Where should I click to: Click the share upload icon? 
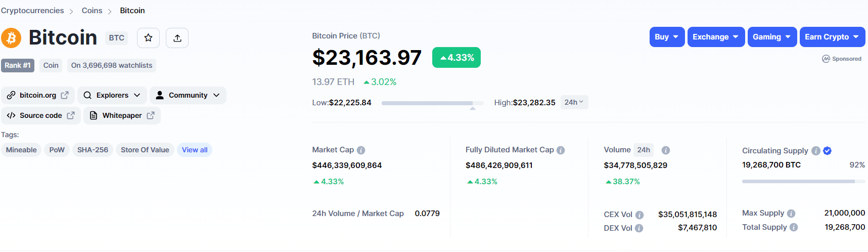click(177, 38)
